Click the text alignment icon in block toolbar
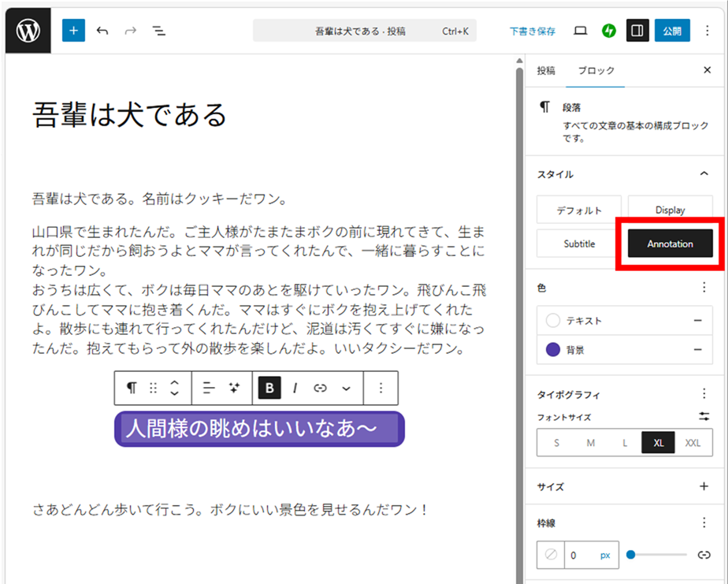 pos(209,388)
